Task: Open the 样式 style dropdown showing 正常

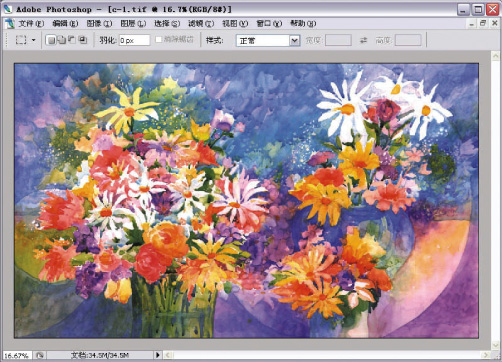Action: click(268, 40)
